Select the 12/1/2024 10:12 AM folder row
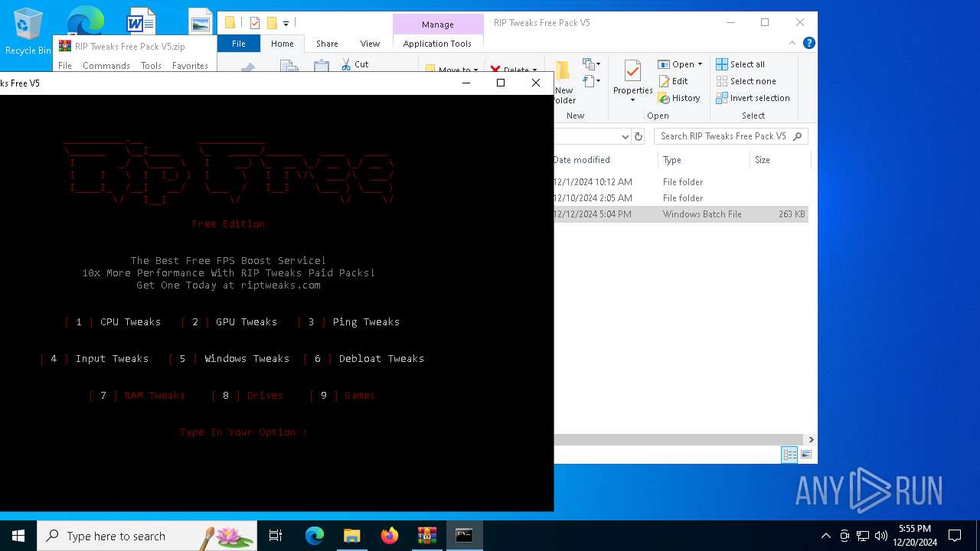 [681, 182]
